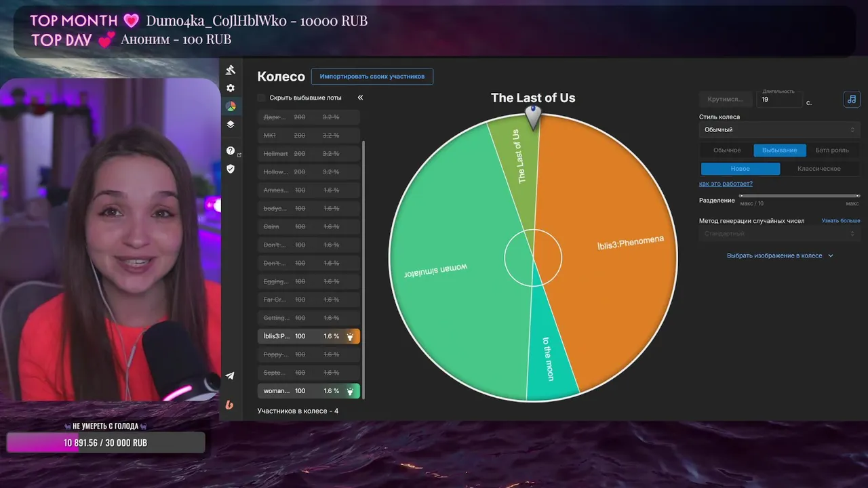Select the 'İblis3:P...' lot row
This screenshot has width=868, height=488.
(309, 336)
